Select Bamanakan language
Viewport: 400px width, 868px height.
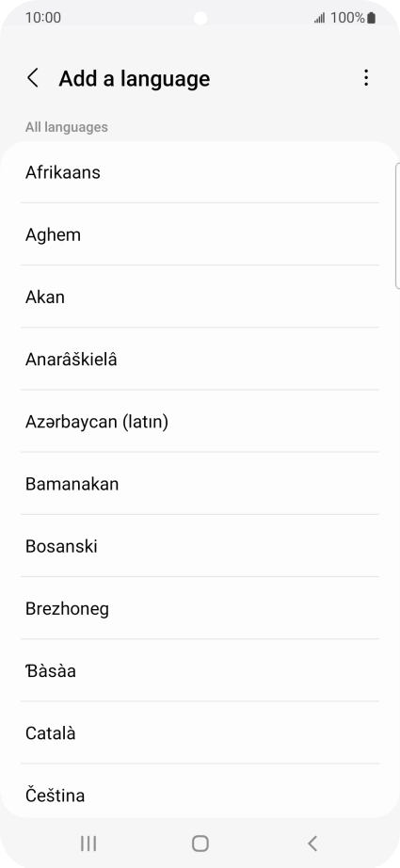pos(200,484)
